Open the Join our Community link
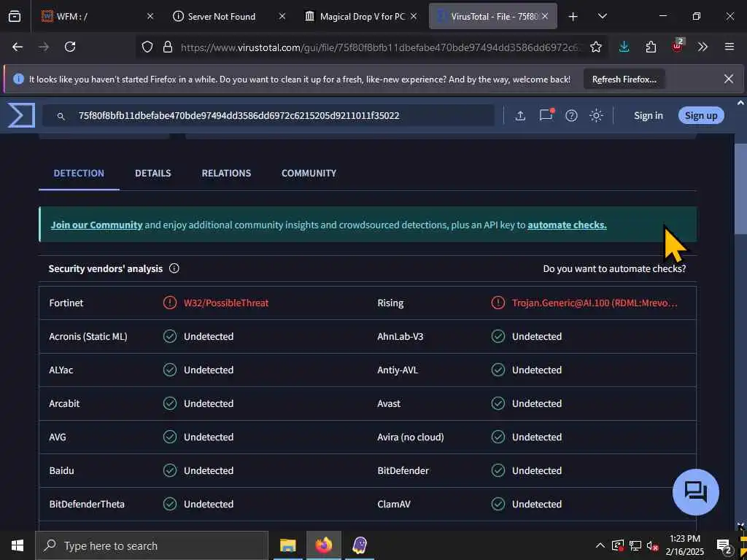This screenshot has width=747, height=560. click(x=97, y=225)
